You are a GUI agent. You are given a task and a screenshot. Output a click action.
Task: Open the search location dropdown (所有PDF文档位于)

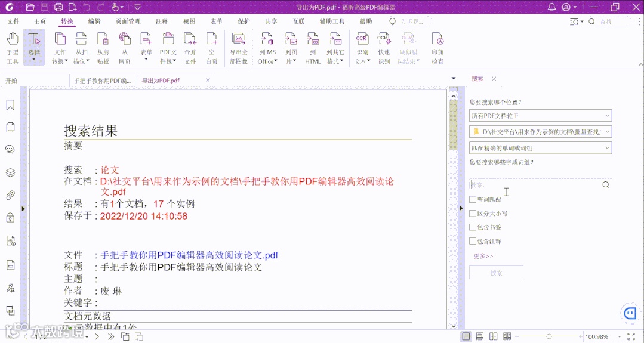pos(541,116)
